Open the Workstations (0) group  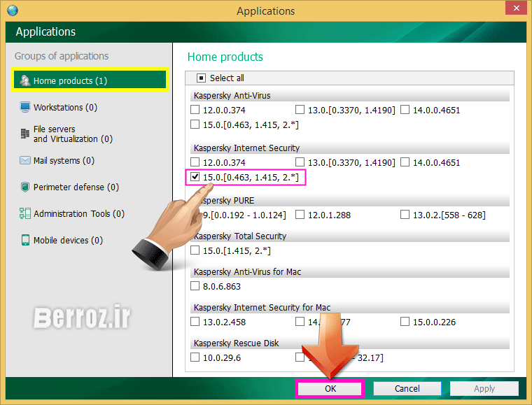point(65,107)
